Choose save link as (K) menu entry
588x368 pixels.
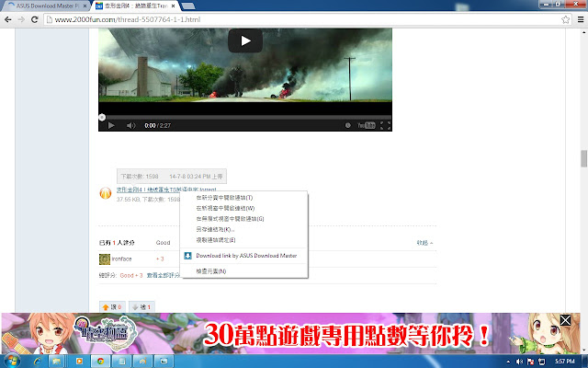[x=243, y=229]
